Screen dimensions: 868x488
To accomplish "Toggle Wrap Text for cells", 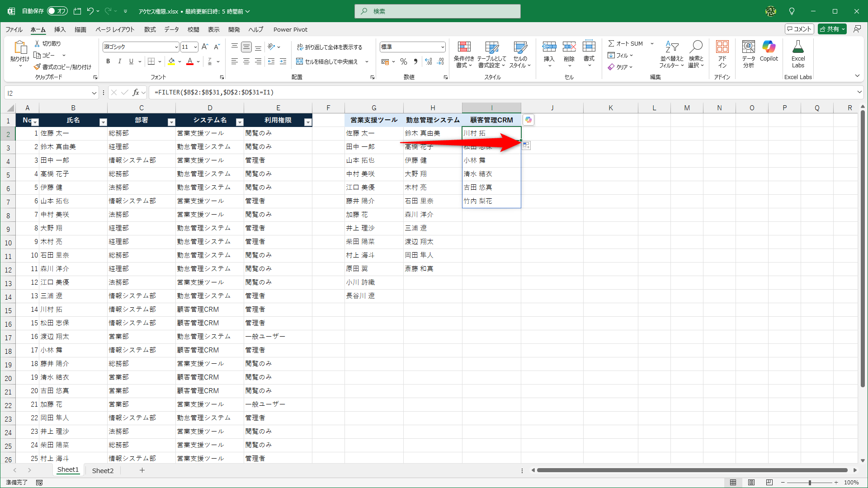I will [330, 47].
